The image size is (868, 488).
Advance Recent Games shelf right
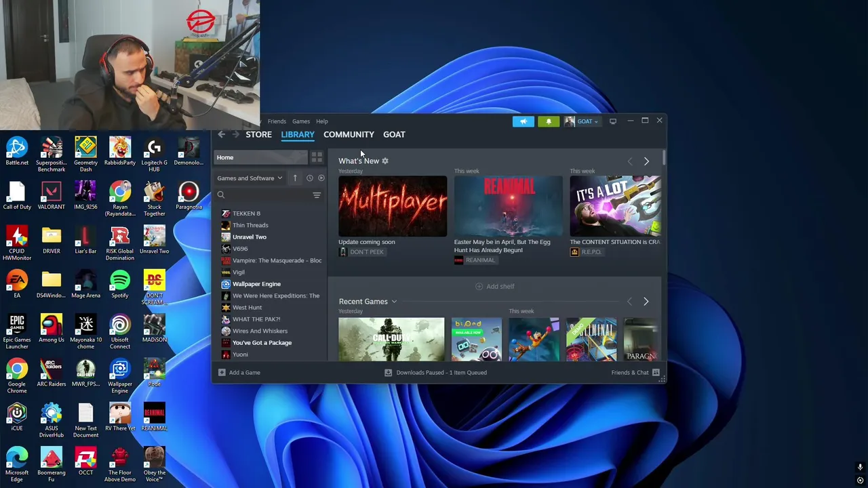pos(646,302)
